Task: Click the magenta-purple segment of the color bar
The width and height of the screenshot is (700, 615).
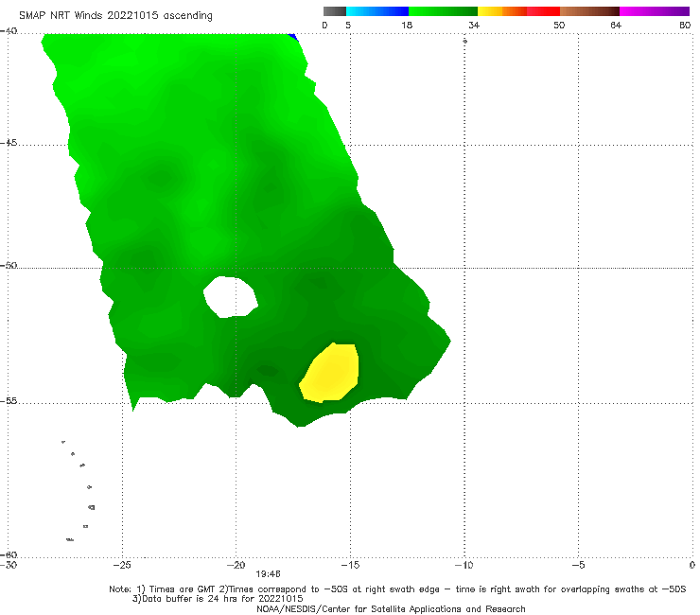Action: coord(655,11)
